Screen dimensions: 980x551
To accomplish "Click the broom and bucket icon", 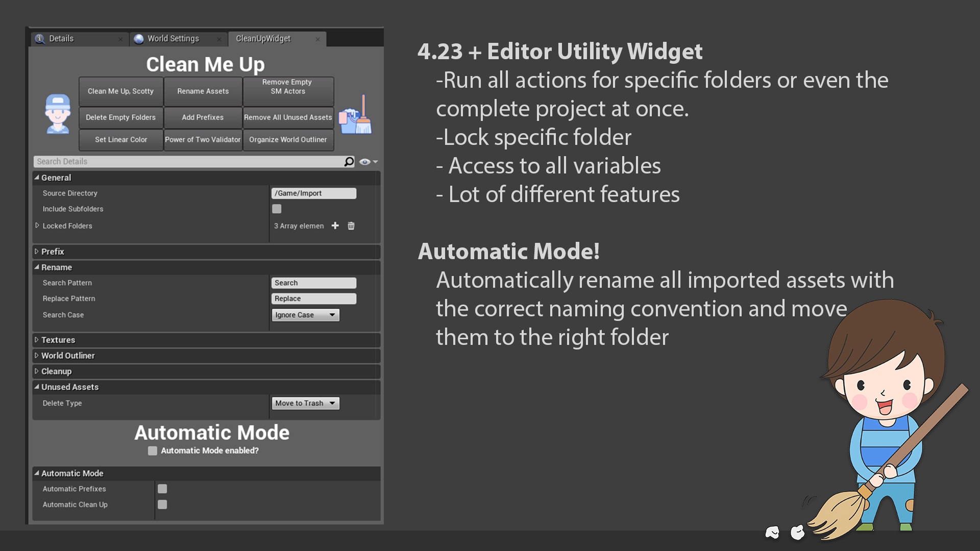I will pos(355,115).
